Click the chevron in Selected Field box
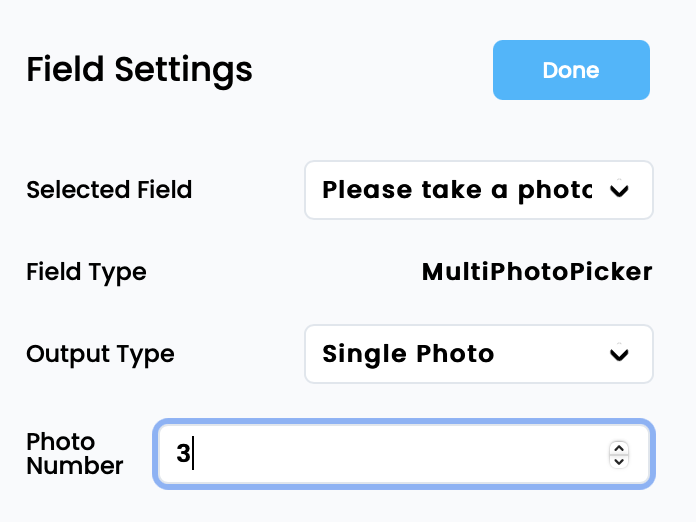Screen dimensions: 696x522 pyautogui.click(x=619, y=190)
